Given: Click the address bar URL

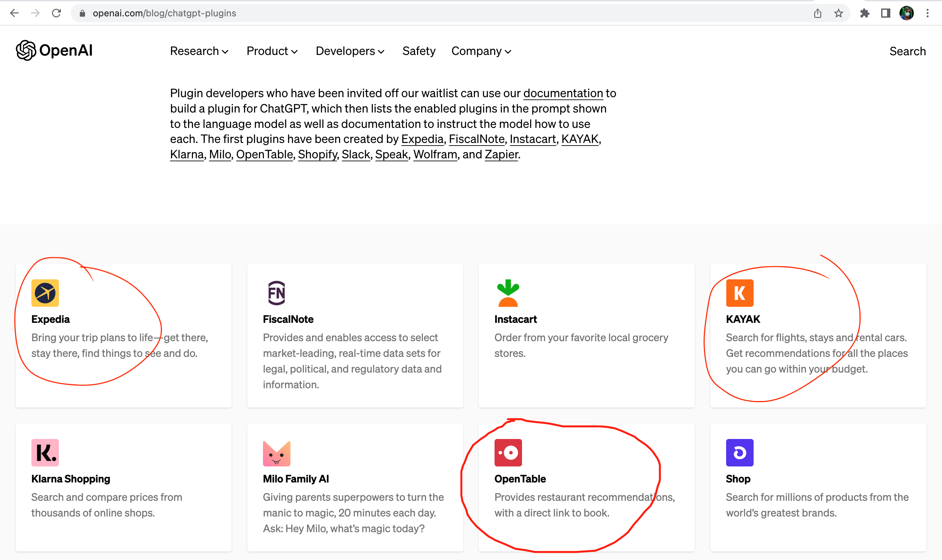Looking at the screenshot, I should 165,14.
